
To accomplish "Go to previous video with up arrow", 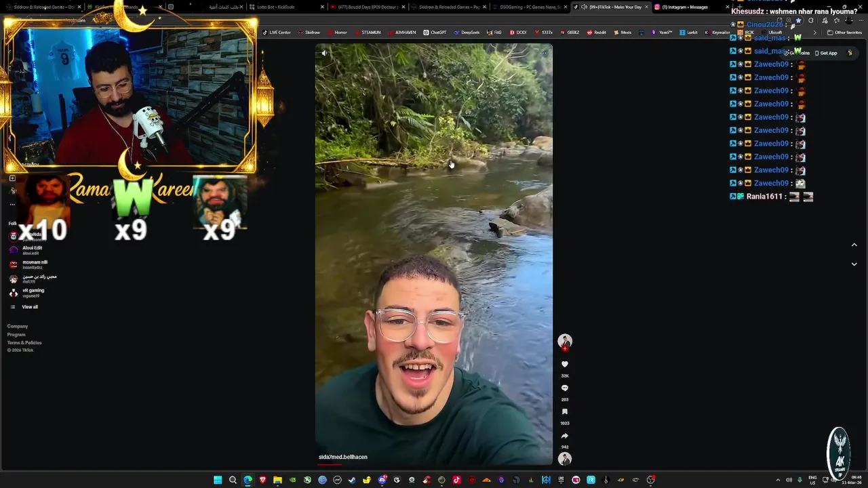I will pos(854,245).
